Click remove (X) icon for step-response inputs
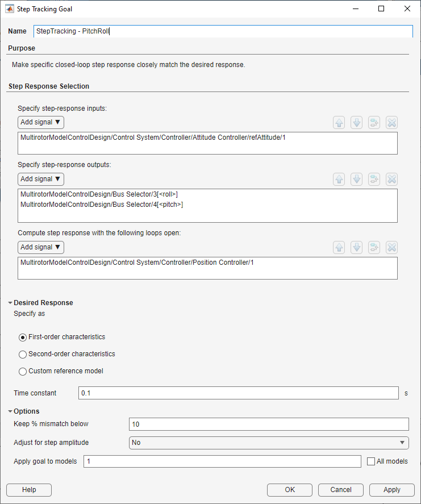The width and height of the screenshot is (421, 504). click(x=391, y=122)
